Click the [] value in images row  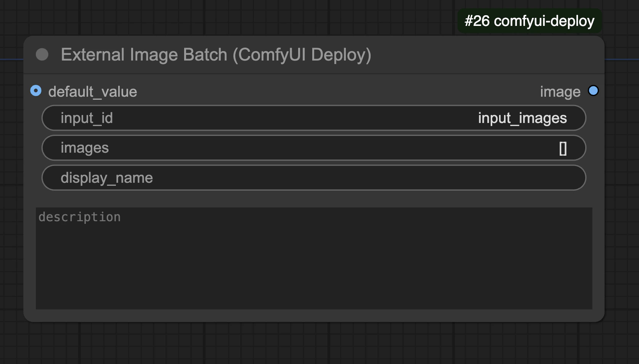pyautogui.click(x=564, y=148)
